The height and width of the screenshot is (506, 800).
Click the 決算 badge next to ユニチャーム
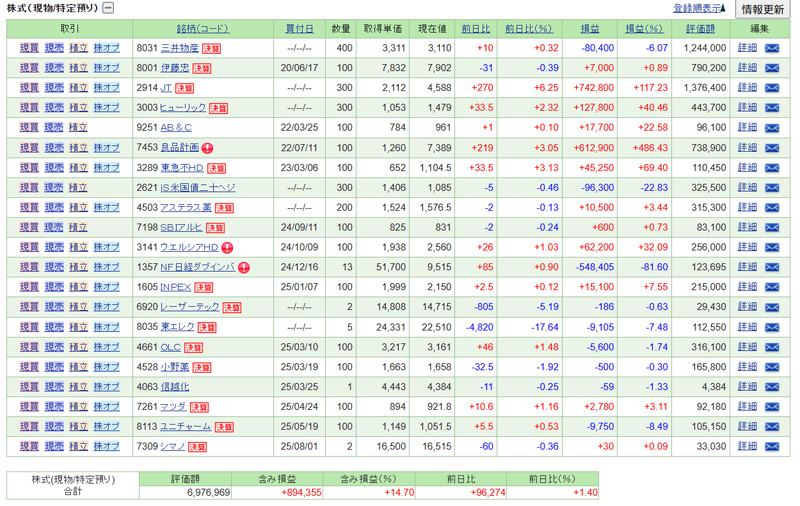pyautogui.click(x=224, y=427)
